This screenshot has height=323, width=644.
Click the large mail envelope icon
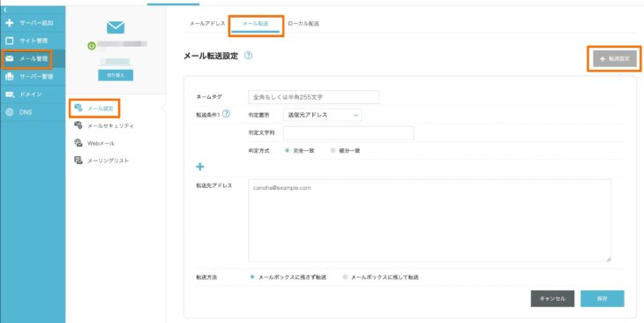[x=116, y=27]
